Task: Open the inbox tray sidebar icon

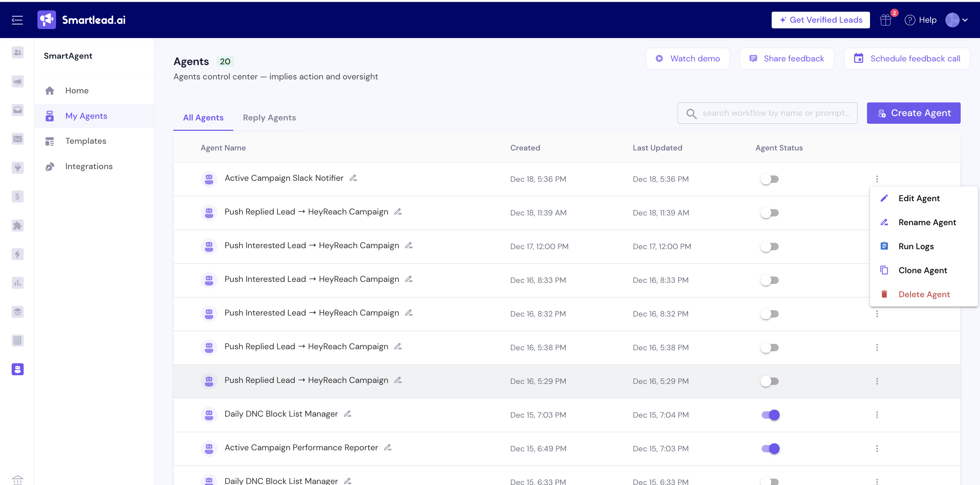Action: tap(17, 110)
